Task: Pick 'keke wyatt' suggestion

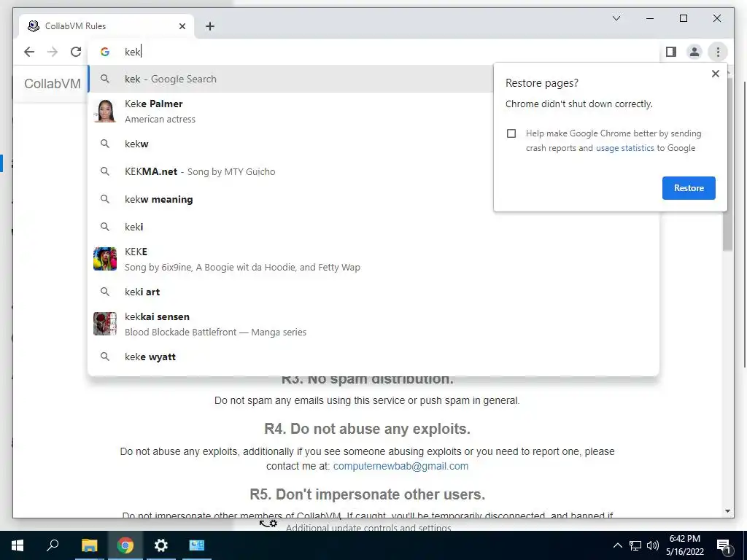Action: click(x=373, y=357)
